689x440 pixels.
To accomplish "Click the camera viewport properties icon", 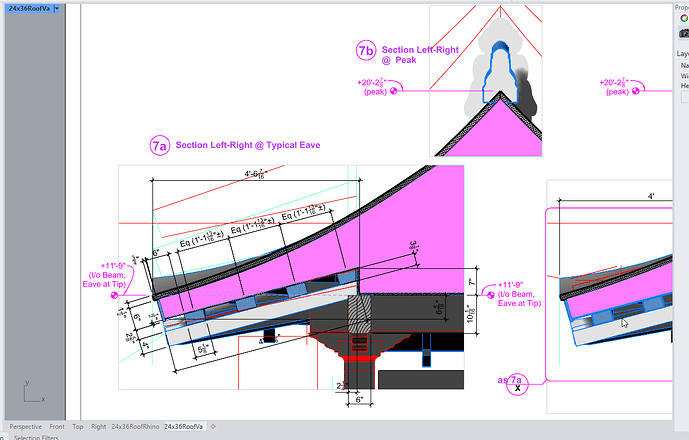I will [x=684, y=33].
